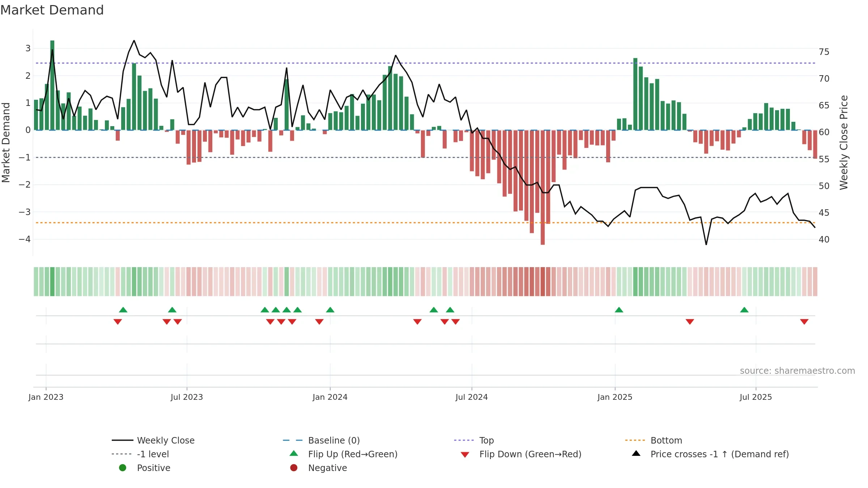Click the red Flip Down triangle in legend
Image resolution: width=868 pixels, height=488 pixels.
(465, 455)
